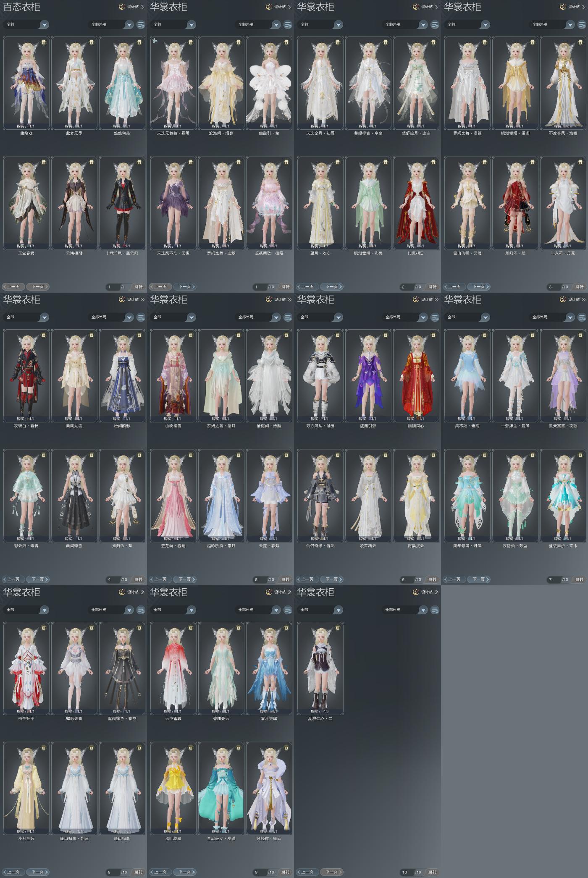Image resolution: width=588 pixels, height=878 pixels.
Task: Click the trash icon on the 云中雪霁 card
Action: (191, 627)
